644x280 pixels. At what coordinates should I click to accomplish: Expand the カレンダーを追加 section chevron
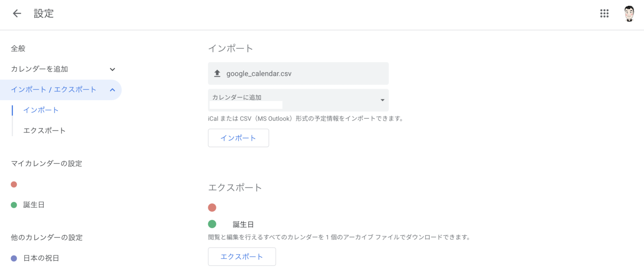click(112, 69)
